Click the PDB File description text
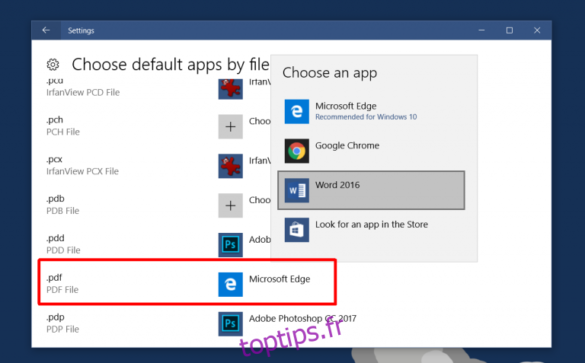Screen dimensions: 585x363 63,211
